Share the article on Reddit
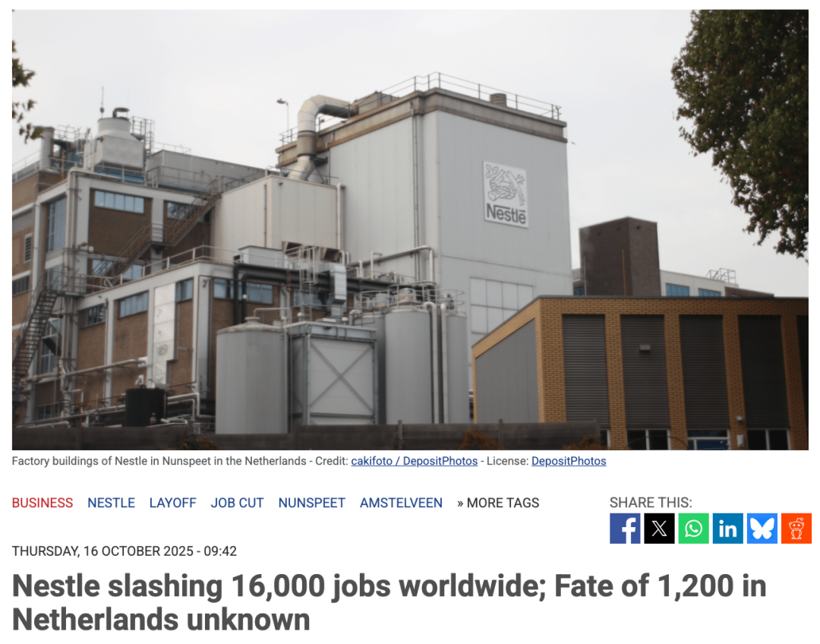820x644 pixels. pyautogui.click(x=796, y=529)
